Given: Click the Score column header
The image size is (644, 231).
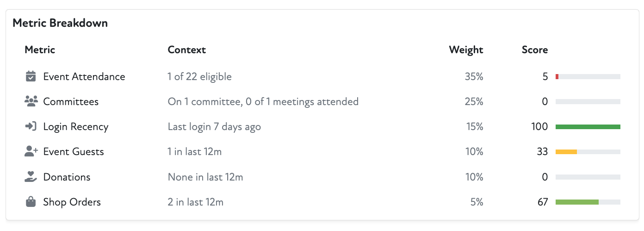Looking at the screenshot, I should (534, 50).
